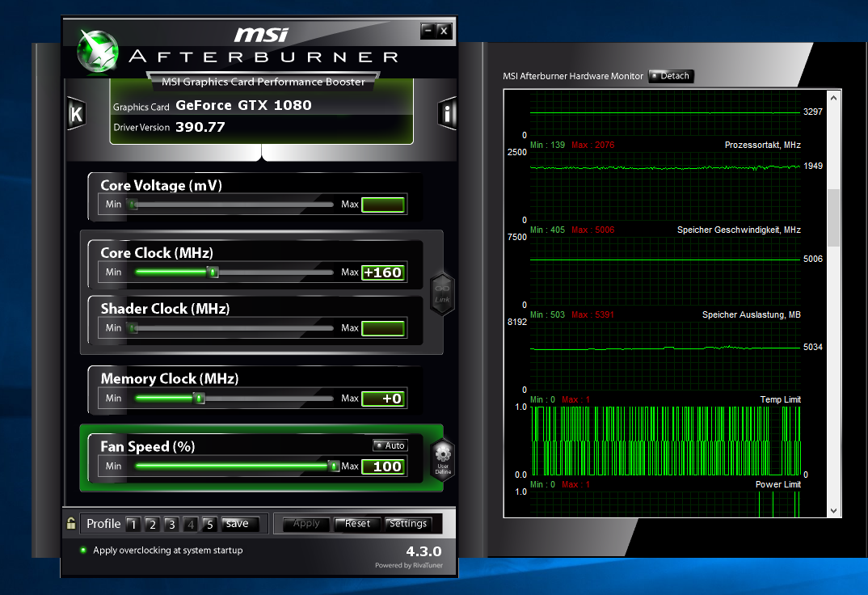
Task: Click the Speicher Auslastung, MB label
Action: (751, 314)
